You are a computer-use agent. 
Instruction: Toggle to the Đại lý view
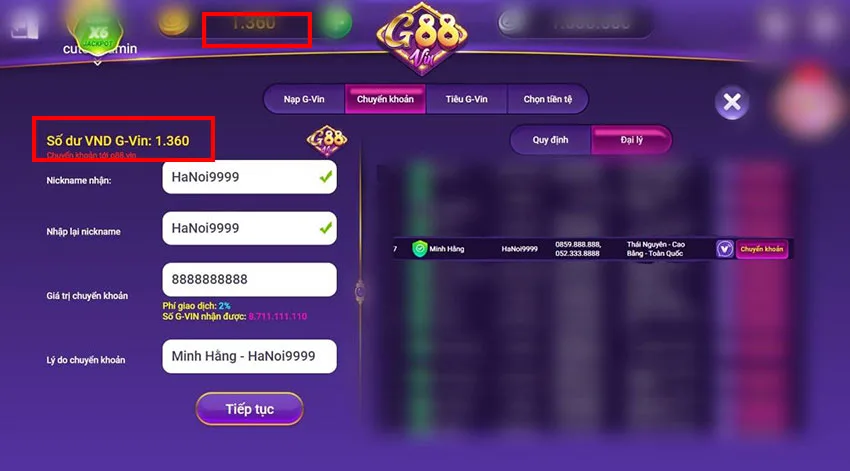(x=632, y=140)
